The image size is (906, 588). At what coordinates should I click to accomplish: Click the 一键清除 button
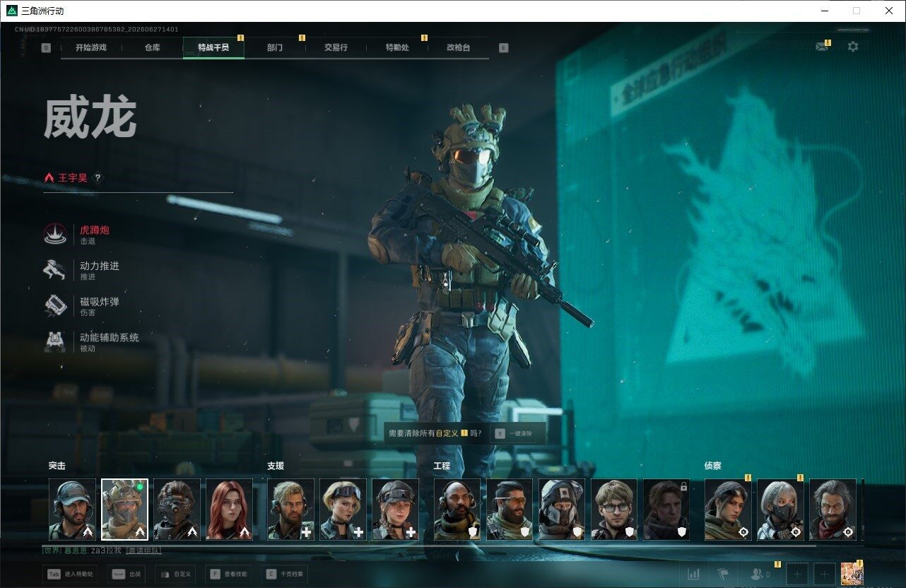(x=515, y=433)
